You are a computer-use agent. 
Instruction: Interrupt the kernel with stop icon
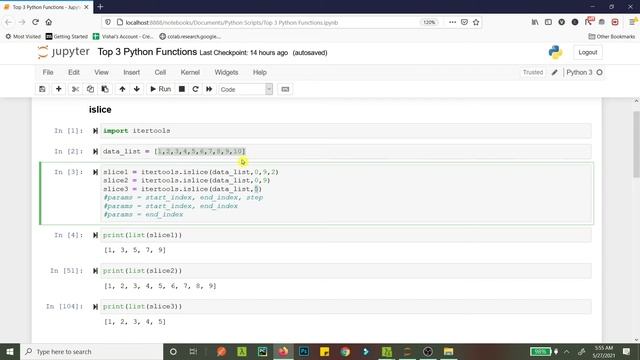(182, 89)
